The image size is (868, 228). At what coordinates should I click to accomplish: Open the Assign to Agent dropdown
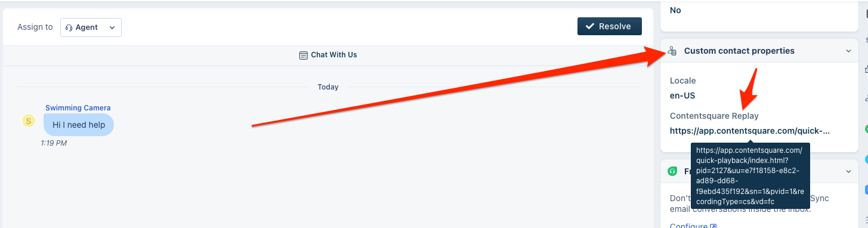(x=91, y=27)
